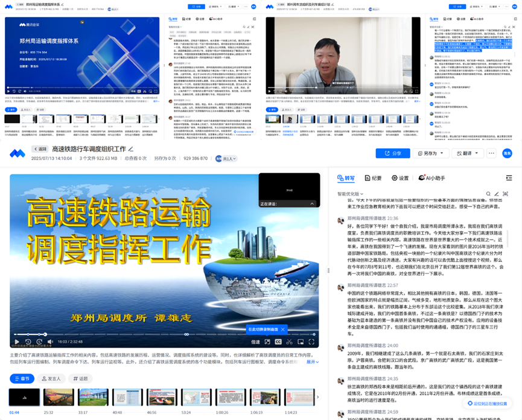Open the 翻译 dropdown in the main window
This screenshot has height=420, width=522.
tap(467, 153)
